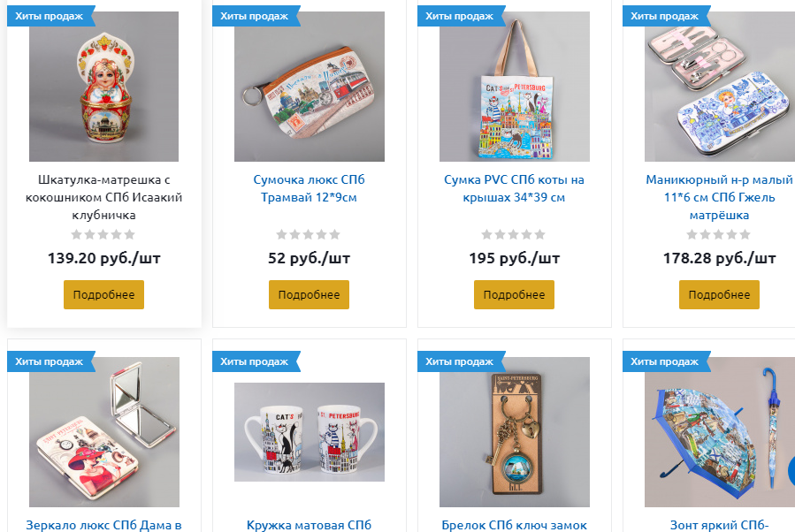The width and height of the screenshot is (795, 532).
Task: Click Подробнее under the 178.28 руб. manicure set
Action: [x=719, y=294]
